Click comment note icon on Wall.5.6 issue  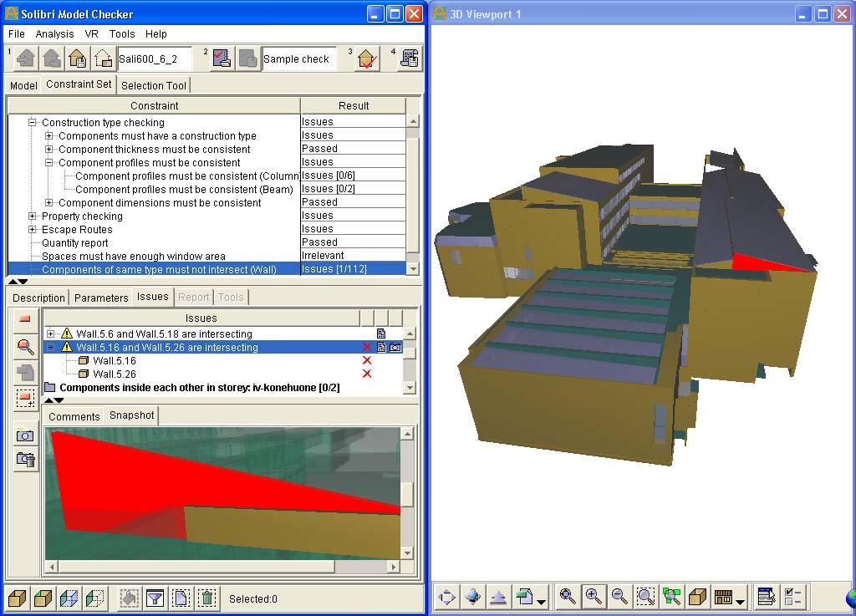point(381,333)
